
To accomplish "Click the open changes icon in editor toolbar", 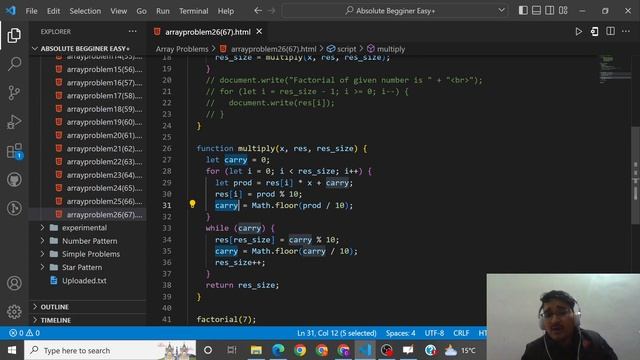I will [594, 31].
